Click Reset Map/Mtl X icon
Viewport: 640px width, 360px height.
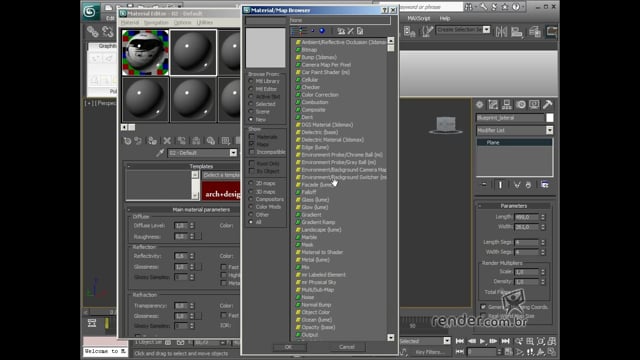[x=167, y=141]
